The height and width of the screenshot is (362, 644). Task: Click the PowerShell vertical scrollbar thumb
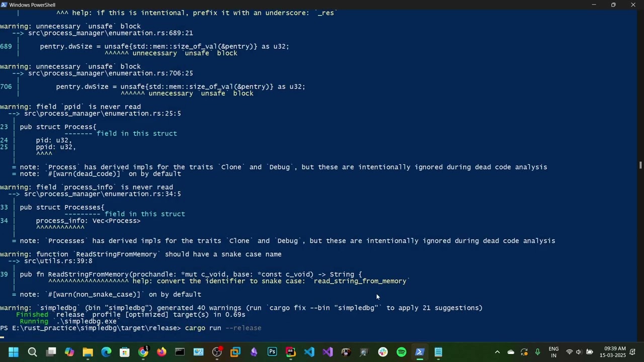click(x=640, y=165)
